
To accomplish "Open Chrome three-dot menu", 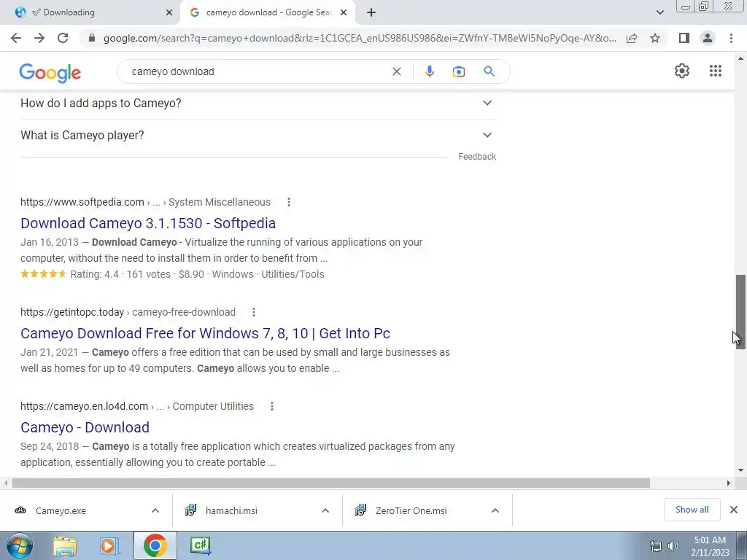I will coord(731,38).
